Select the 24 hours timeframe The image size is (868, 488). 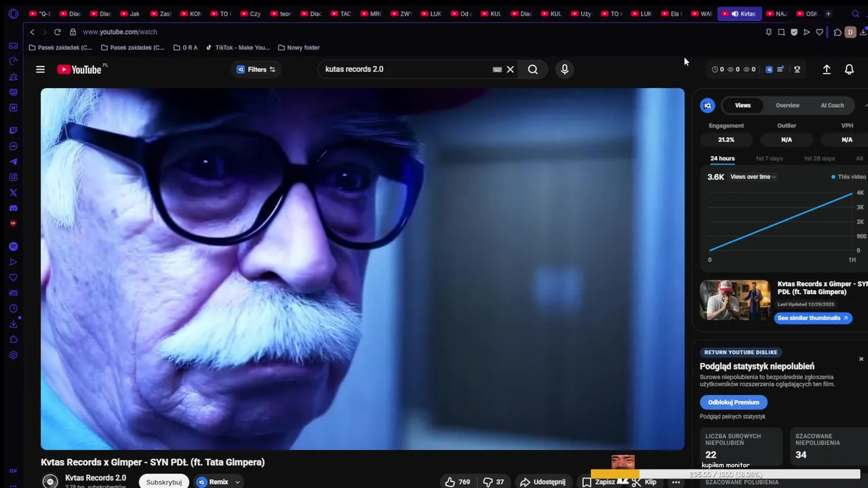[x=722, y=159]
